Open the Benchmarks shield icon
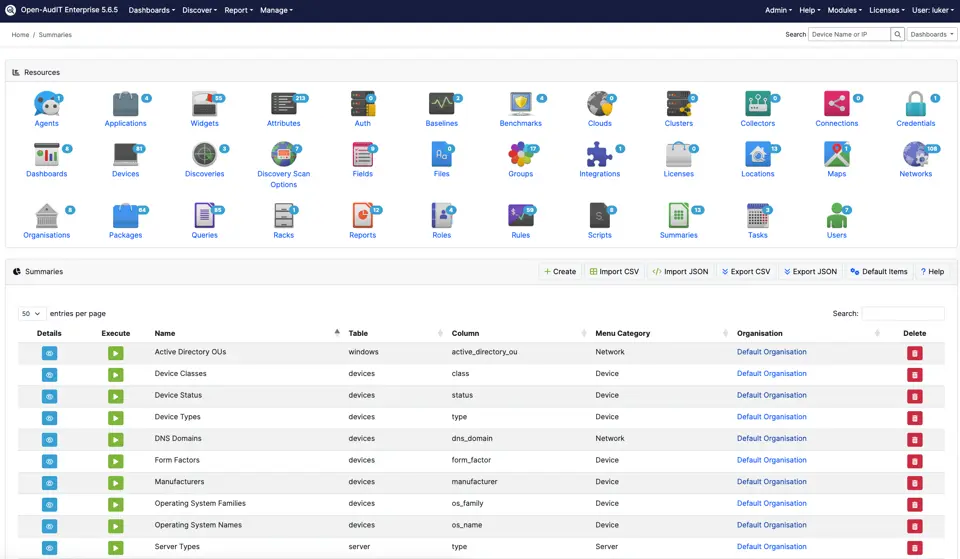 point(520,103)
